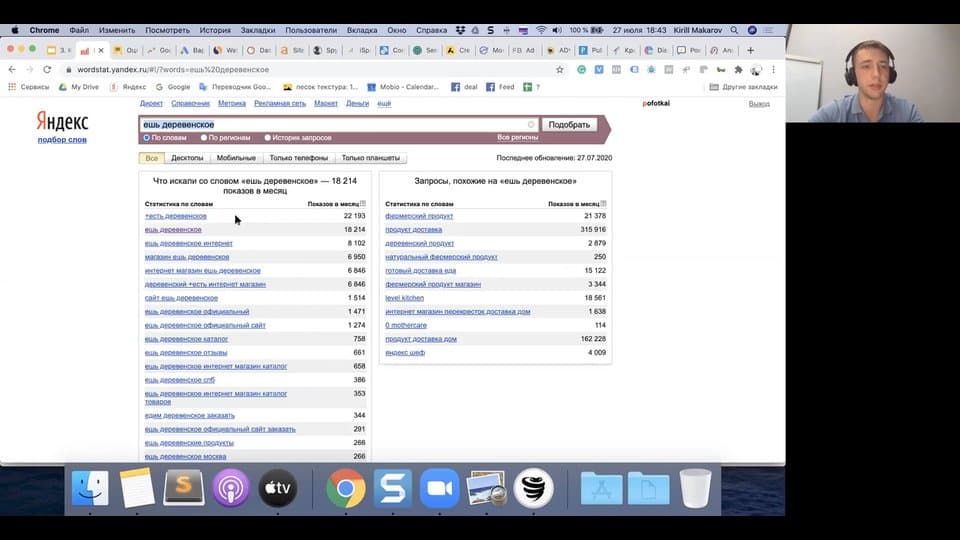Select the По регионам radio option

204,138
